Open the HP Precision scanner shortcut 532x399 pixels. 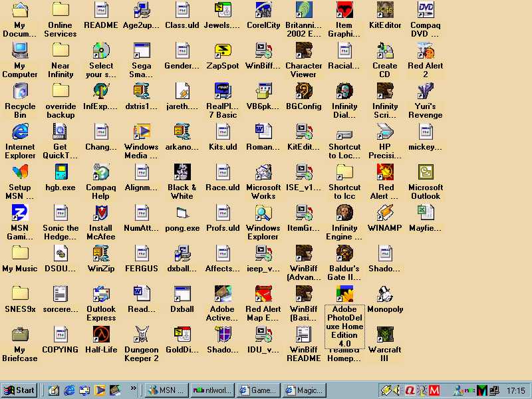[385, 132]
